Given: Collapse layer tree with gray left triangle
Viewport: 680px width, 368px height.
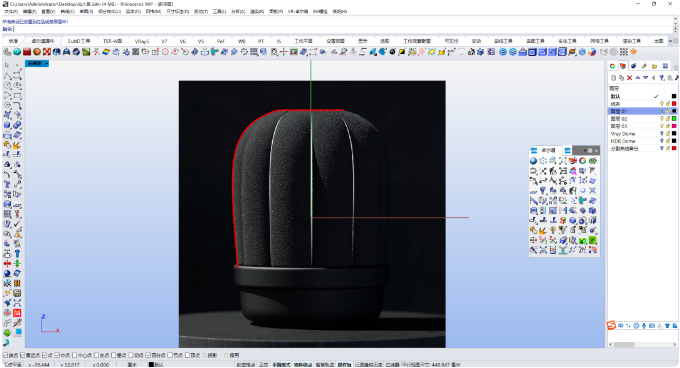Looking at the screenshot, I should [654, 78].
